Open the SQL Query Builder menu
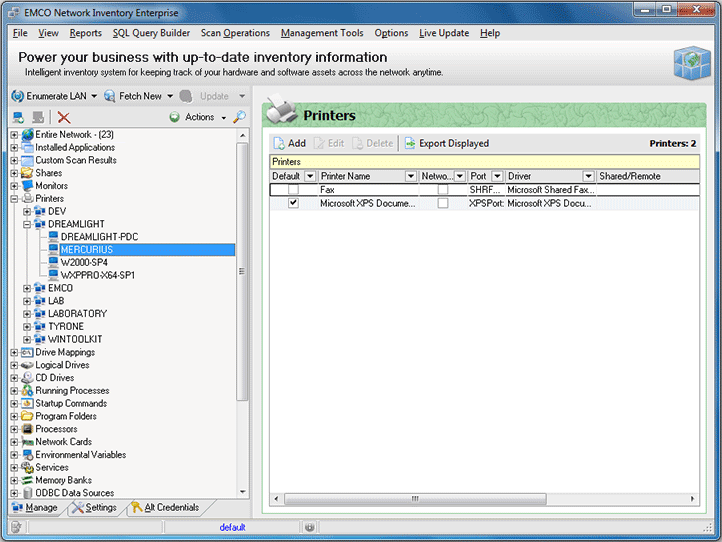The width and height of the screenshot is (722, 542). click(151, 33)
